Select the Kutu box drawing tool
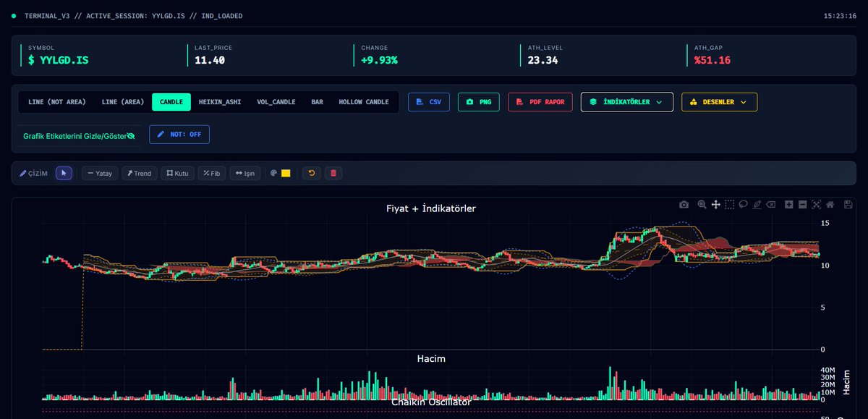Viewport: 868px width, 419px height. tap(177, 173)
